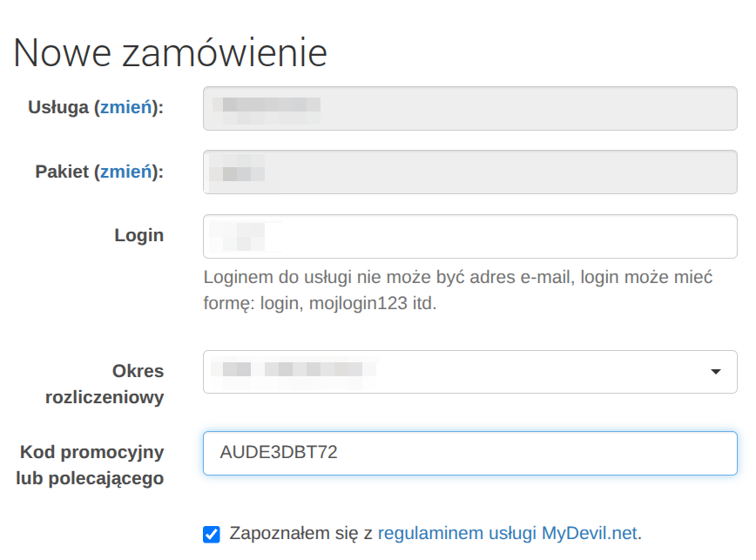The image size is (756, 560).
Task: Open the regulaminem usługi MyDevil.net link
Action: 508,533
